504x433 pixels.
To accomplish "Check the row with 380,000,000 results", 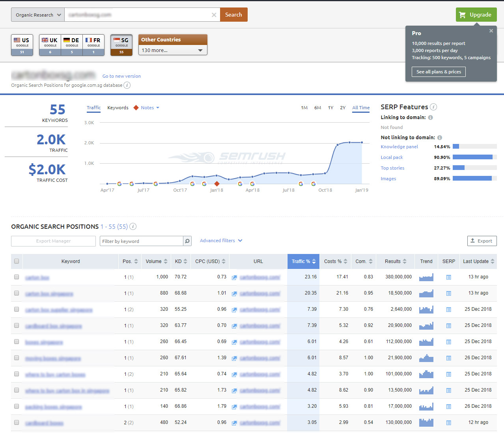I will [17, 277].
